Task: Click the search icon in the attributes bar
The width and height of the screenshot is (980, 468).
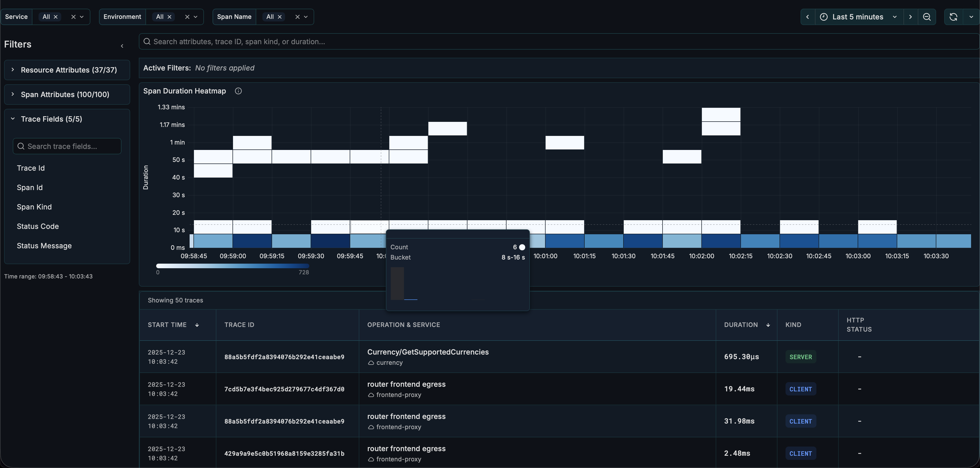Action: [x=147, y=41]
